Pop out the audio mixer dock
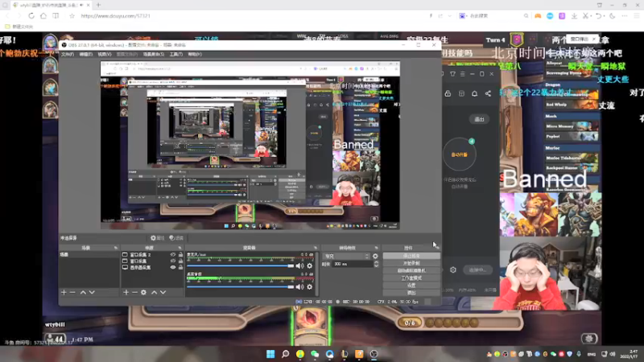 (315, 248)
